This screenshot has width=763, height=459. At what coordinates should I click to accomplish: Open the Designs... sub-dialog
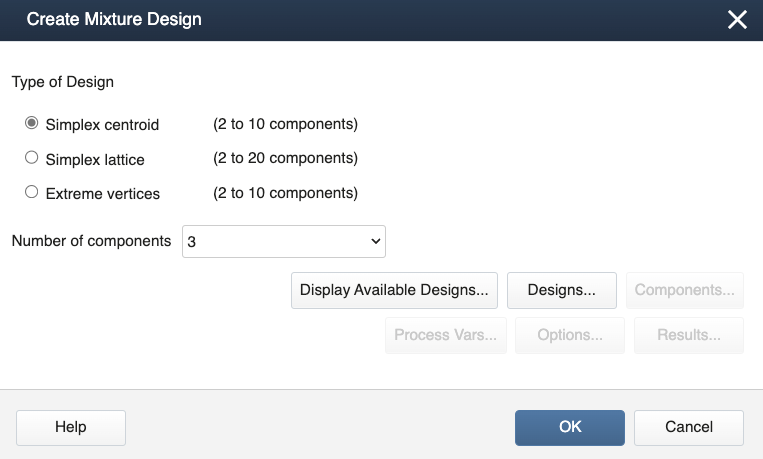pos(562,290)
